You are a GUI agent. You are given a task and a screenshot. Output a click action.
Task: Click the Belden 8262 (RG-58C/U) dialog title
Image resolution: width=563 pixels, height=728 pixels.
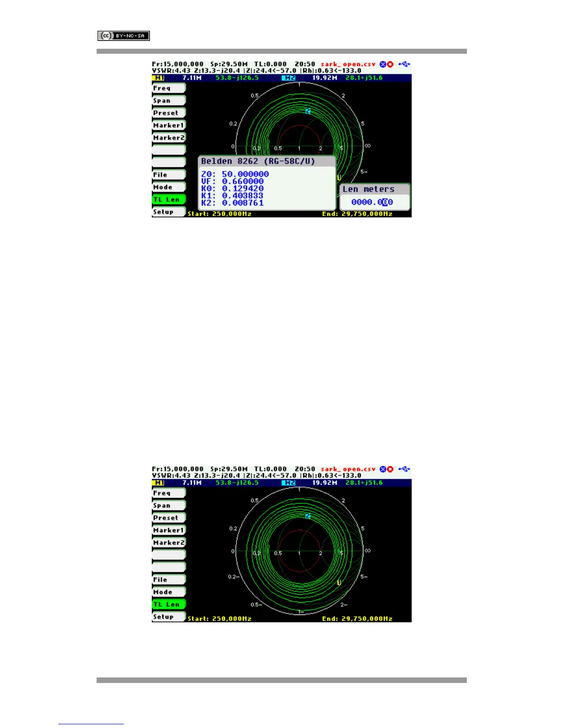(258, 161)
